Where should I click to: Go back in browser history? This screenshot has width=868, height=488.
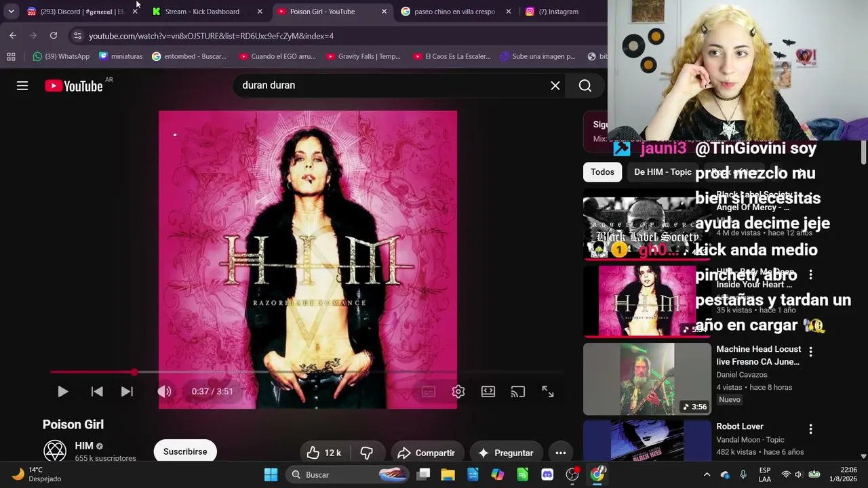13,35
